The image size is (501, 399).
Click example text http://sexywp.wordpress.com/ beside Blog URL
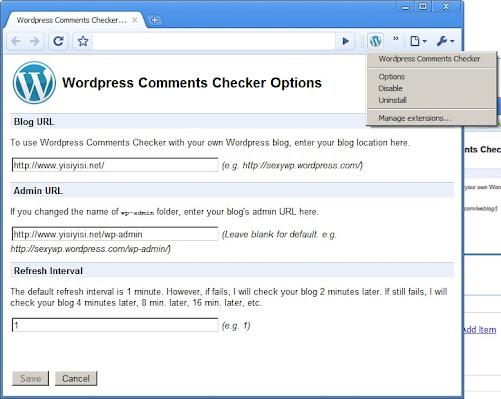point(302,165)
